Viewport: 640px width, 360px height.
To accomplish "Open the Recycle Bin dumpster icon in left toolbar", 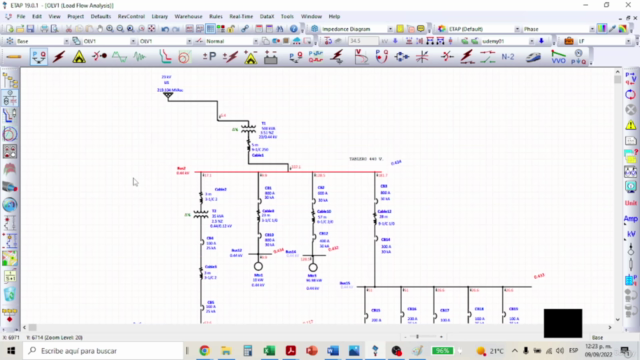I will tap(10, 294).
